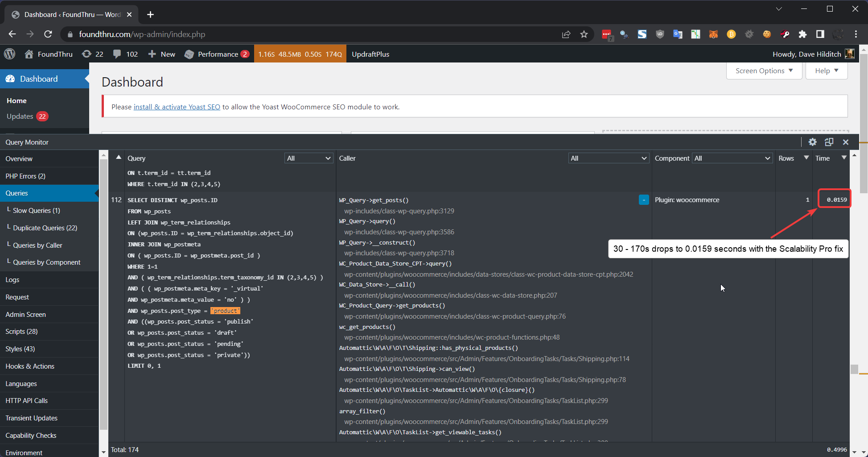868x457 pixels.
Task: Visit site via FoundThru home icon
Action: (x=49, y=54)
